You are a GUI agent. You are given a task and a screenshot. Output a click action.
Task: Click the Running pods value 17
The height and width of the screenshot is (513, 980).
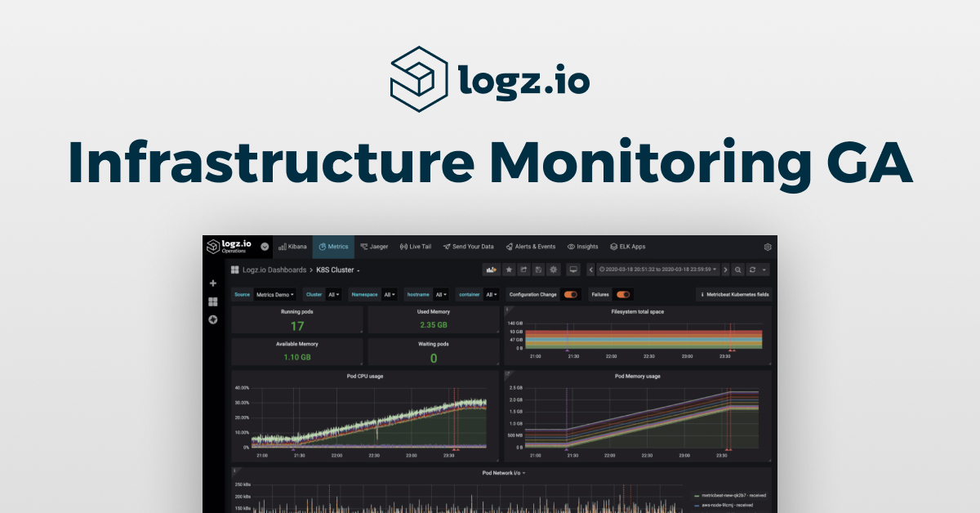(x=296, y=325)
